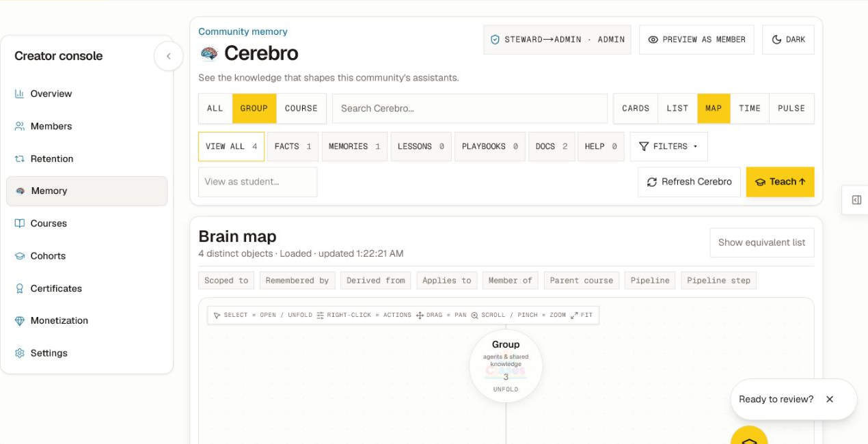Click the Fit expand icon in map hints
Viewport: 868px width, 444px height.
(x=574, y=315)
